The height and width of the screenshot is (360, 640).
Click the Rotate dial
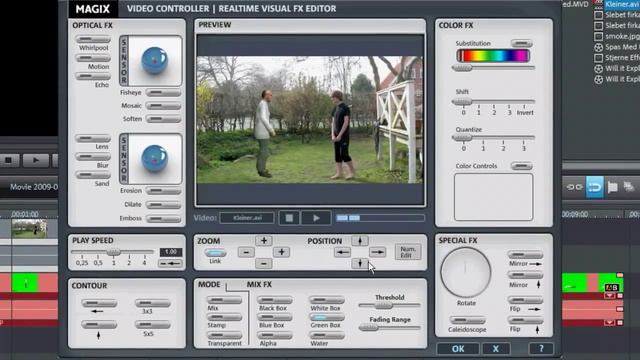465,272
